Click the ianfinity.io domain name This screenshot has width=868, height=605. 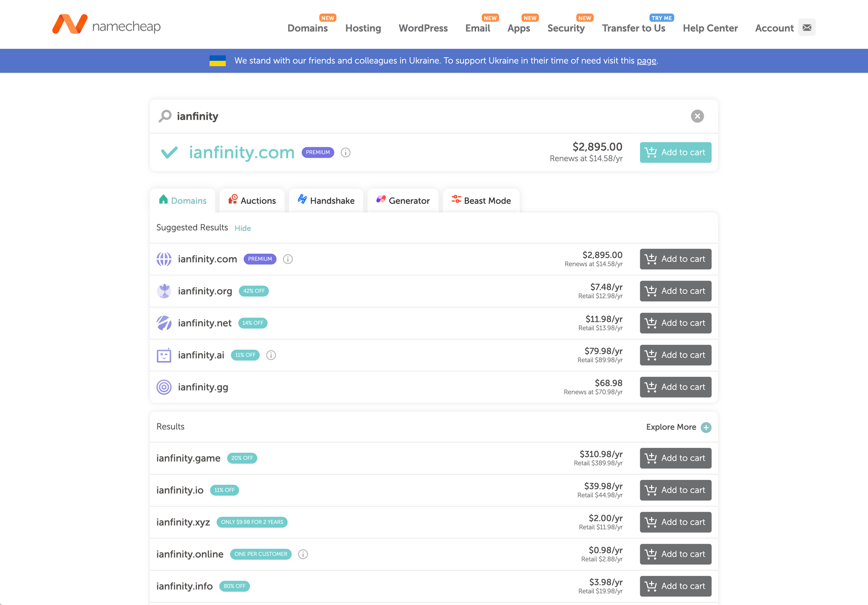(180, 490)
